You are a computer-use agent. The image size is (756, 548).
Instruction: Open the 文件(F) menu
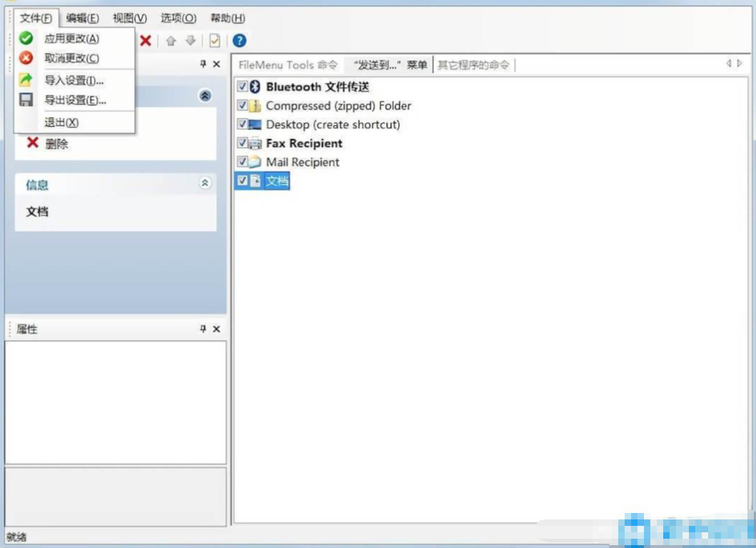pos(36,19)
